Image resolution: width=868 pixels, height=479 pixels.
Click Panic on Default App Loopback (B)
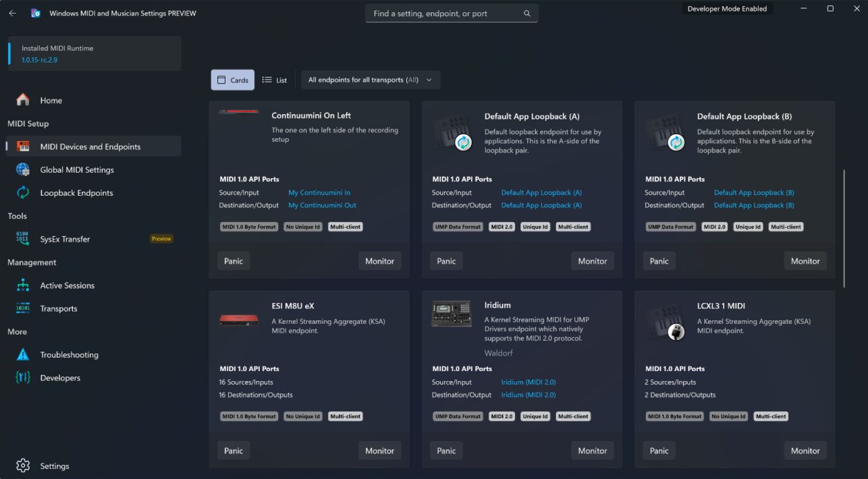coord(659,261)
